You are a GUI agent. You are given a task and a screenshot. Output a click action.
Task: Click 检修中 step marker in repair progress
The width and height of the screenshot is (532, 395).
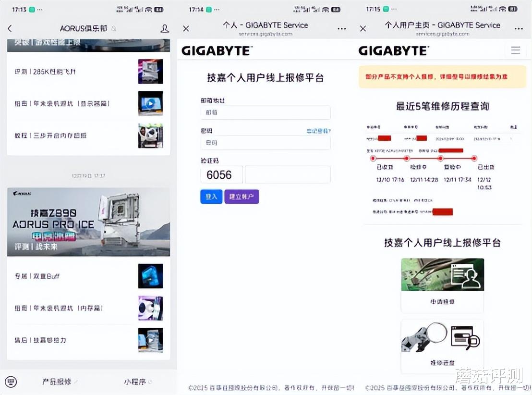(x=407, y=158)
